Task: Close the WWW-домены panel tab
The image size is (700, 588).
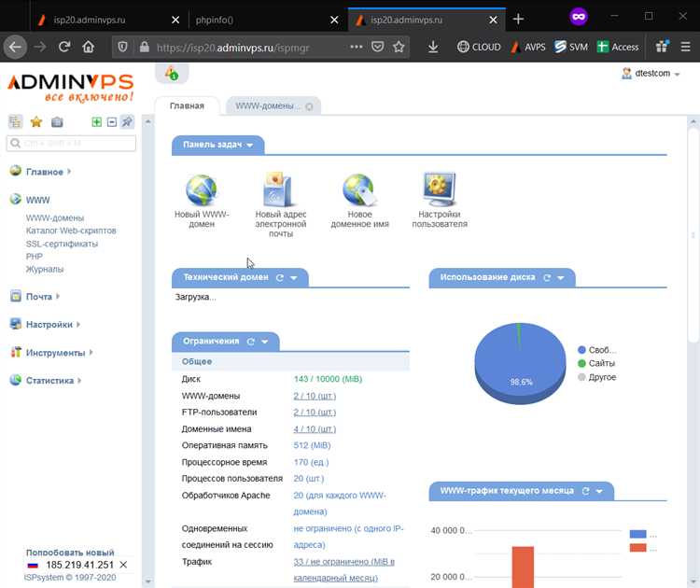Action: click(x=309, y=106)
